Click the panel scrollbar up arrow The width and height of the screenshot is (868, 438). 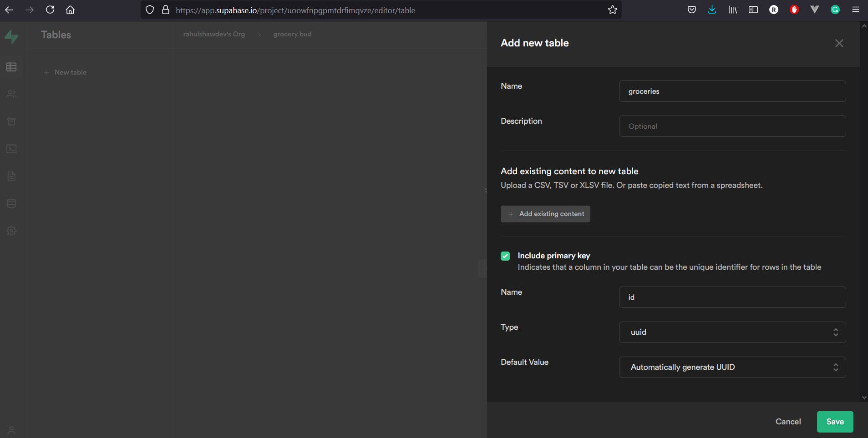pos(864,26)
